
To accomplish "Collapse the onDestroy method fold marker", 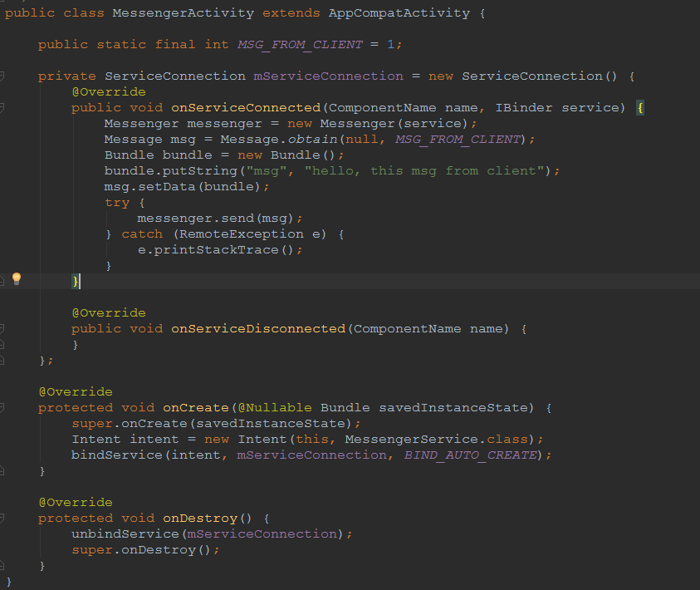I will (x=2, y=518).
